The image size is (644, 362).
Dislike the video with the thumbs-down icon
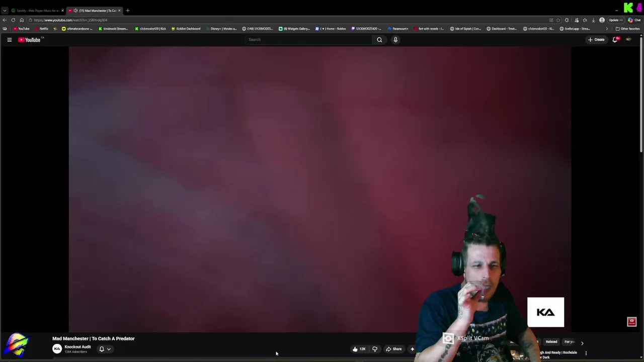pyautogui.click(x=374, y=349)
